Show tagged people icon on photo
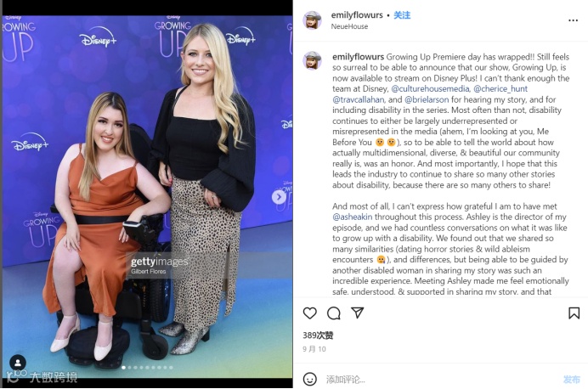 tap(18, 363)
